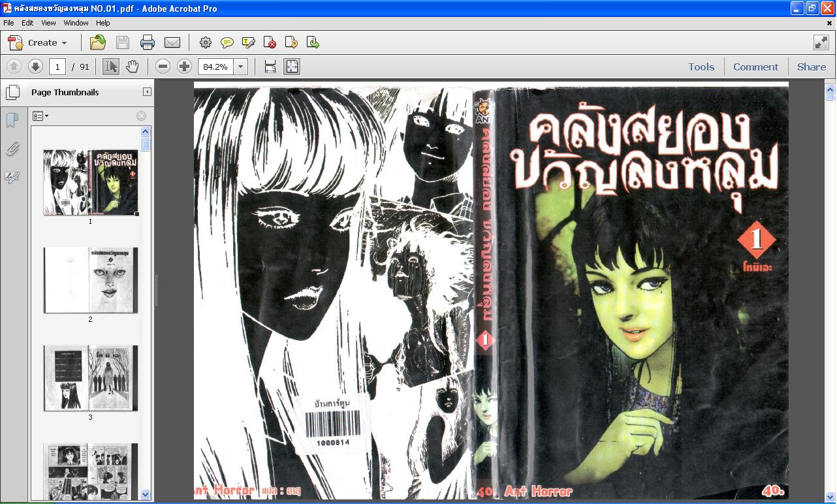Viewport: 837px width, 504px height.
Task: Expand the Create dropdown arrow
Action: pyautogui.click(x=64, y=43)
